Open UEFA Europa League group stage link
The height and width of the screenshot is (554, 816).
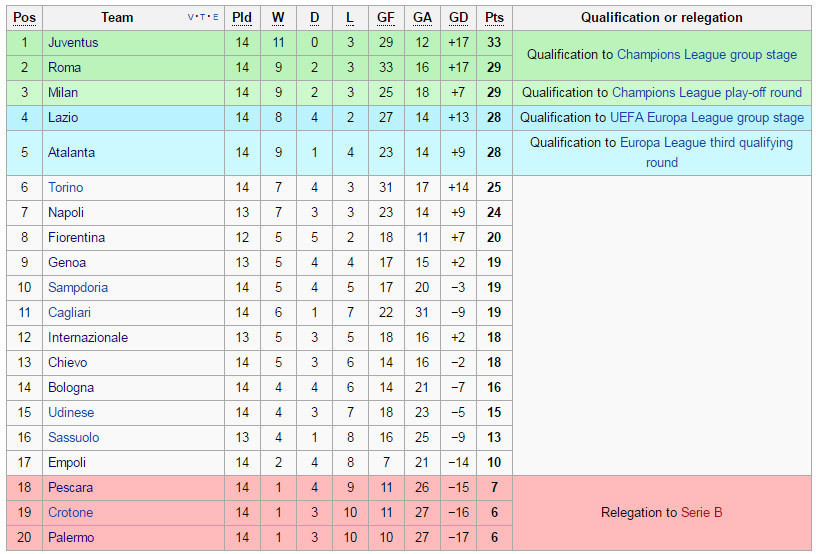pyautogui.click(x=707, y=118)
